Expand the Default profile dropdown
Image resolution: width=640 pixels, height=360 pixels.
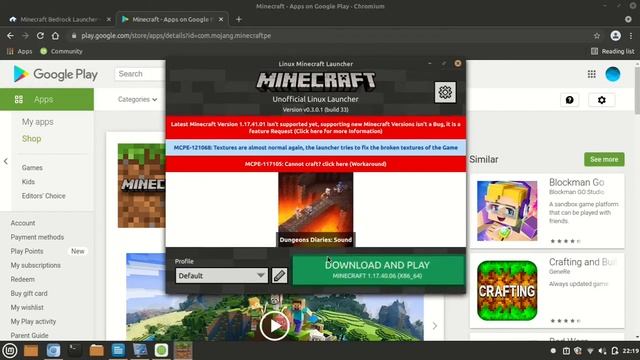click(222, 276)
